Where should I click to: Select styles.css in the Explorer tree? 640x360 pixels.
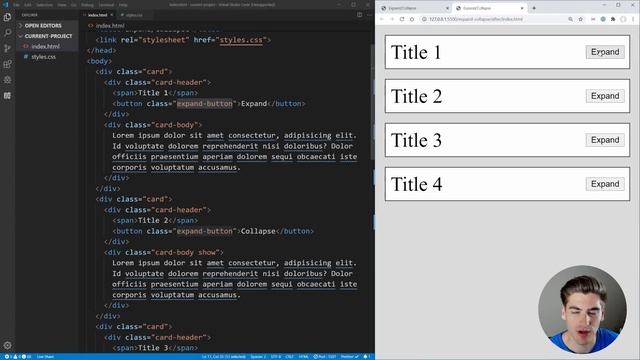[x=43, y=57]
